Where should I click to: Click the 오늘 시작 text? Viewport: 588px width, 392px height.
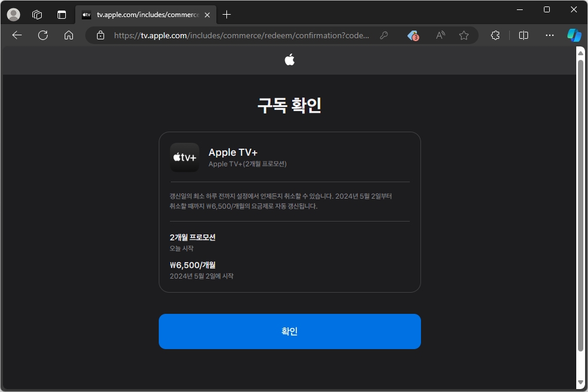tap(182, 249)
